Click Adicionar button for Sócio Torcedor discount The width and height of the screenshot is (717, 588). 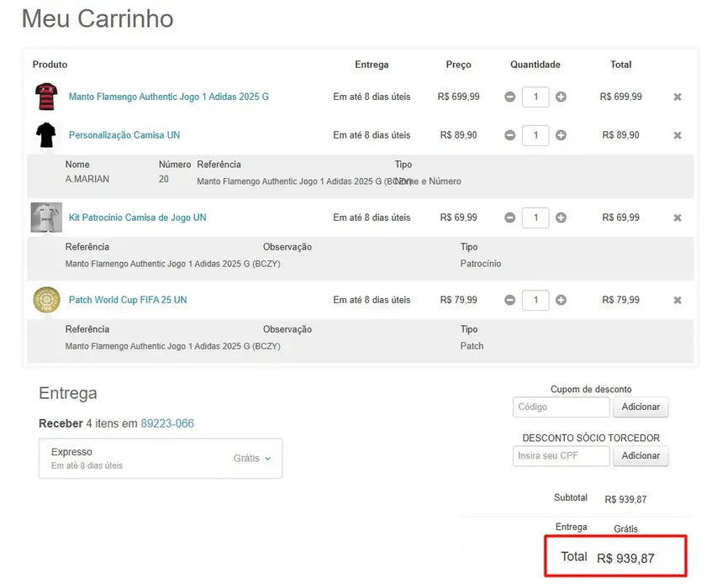tap(641, 456)
